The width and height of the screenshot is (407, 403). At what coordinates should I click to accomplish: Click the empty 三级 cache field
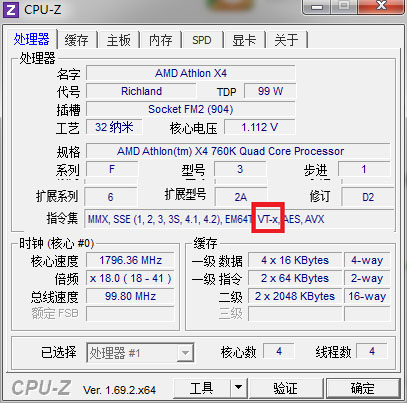tap(295, 314)
